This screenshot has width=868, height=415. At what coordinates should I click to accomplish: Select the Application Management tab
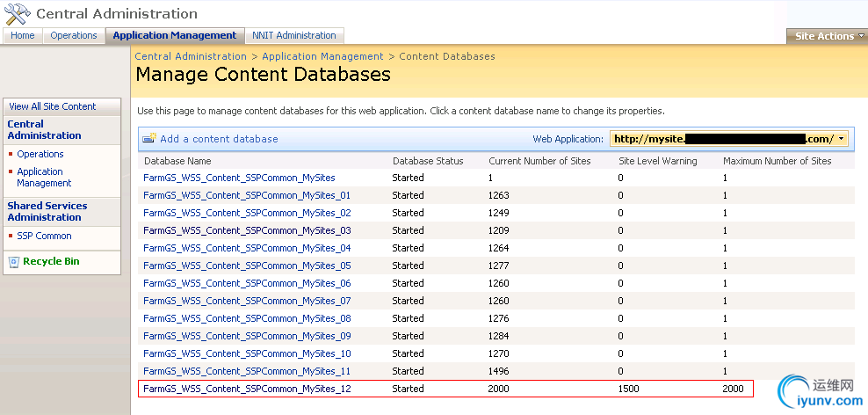(175, 35)
